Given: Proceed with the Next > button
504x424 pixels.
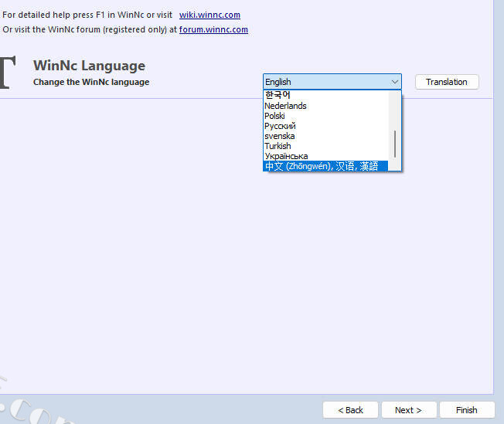Looking at the screenshot, I should 408,410.
